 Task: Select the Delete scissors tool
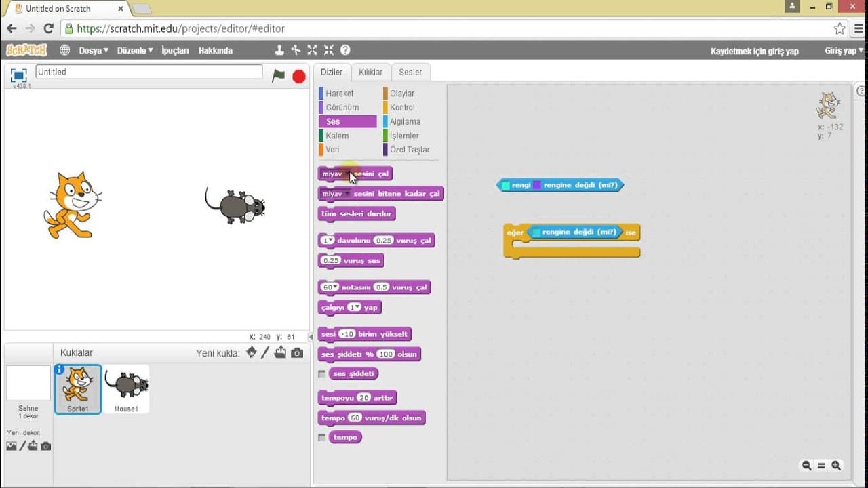pos(296,50)
